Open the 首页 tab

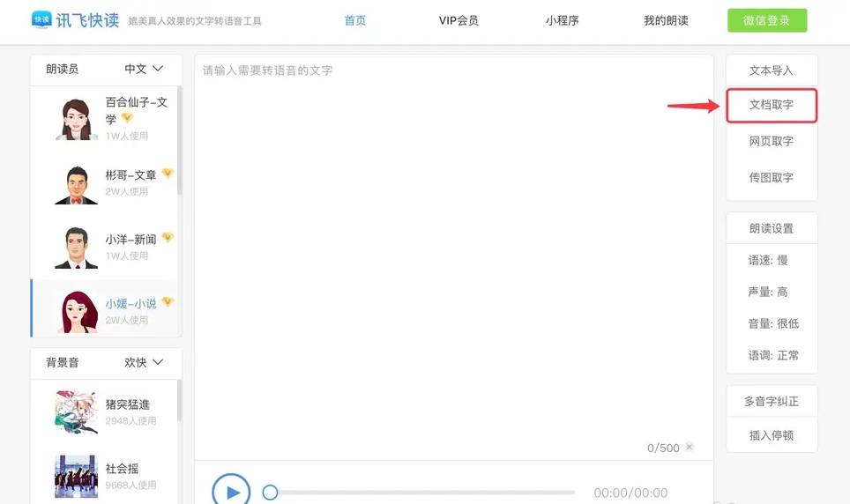[355, 20]
